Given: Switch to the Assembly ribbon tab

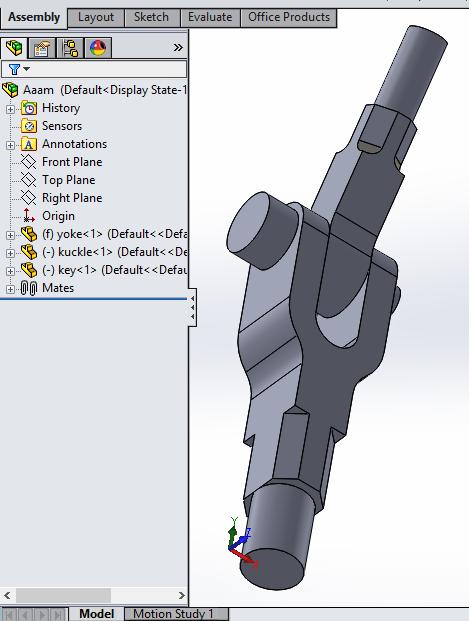Looking at the screenshot, I should (34, 17).
